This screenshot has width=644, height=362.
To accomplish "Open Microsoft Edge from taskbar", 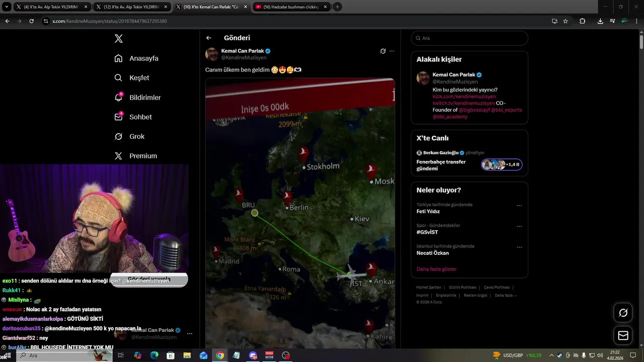I will [154, 355].
